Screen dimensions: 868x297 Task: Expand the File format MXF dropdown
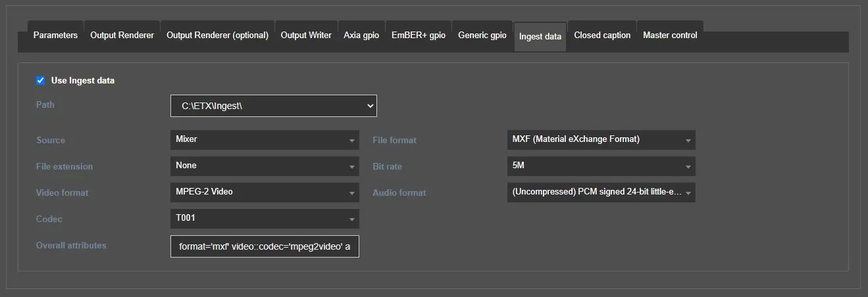[x=601, y=139]
